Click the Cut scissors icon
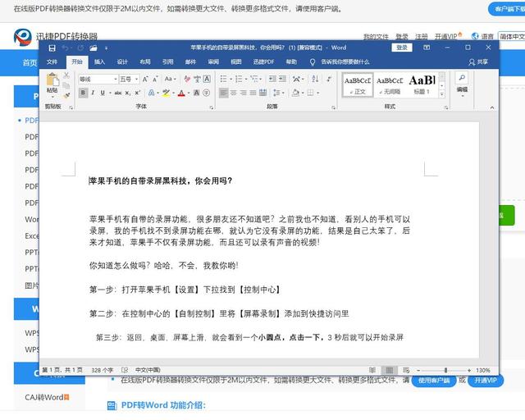Viewport: 525px width, 420px height. point(66,75)
